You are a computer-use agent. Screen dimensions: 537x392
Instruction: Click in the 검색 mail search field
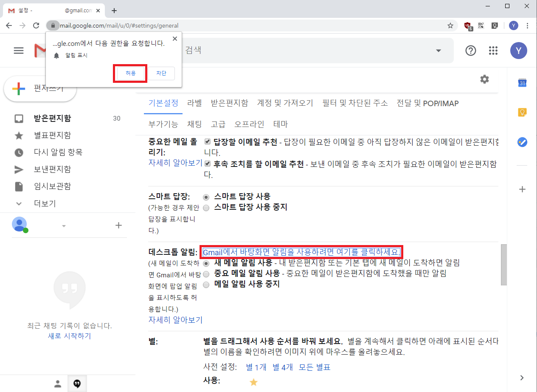[x=306, y=50]
